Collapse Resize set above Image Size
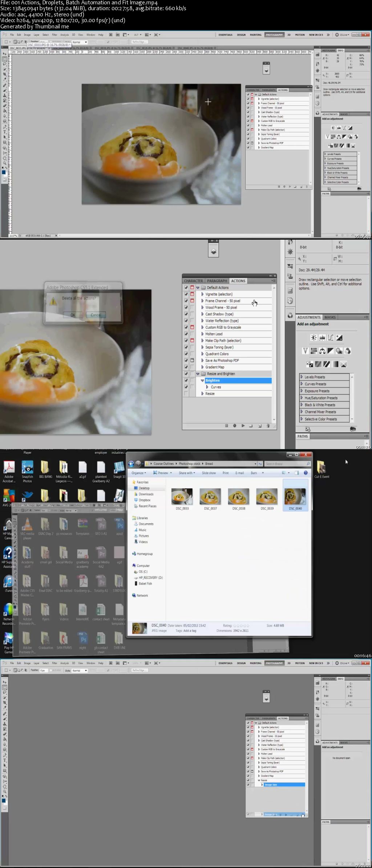 click(259, 780)
